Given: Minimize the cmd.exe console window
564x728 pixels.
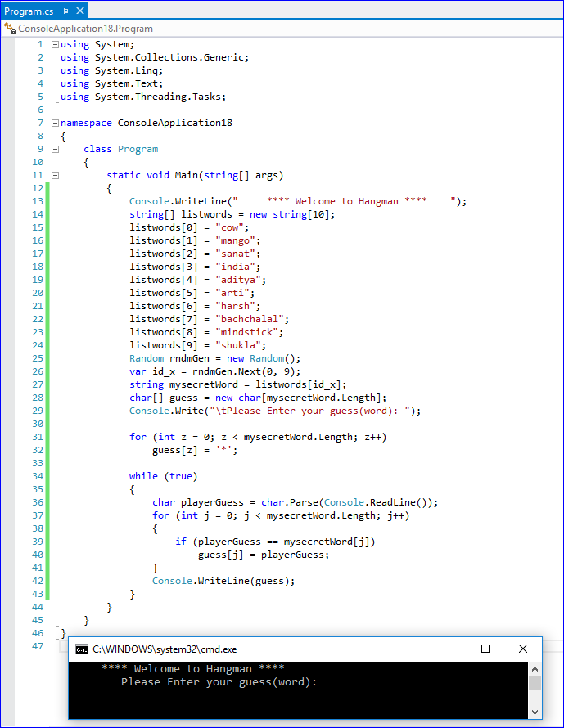Looking at the screenshot, I should coord(447,649).
